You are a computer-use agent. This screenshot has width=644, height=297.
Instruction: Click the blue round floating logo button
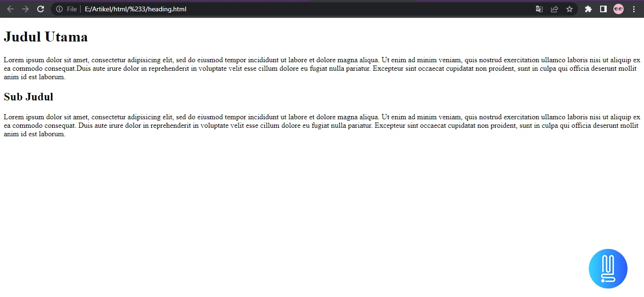tap(608, 268)
